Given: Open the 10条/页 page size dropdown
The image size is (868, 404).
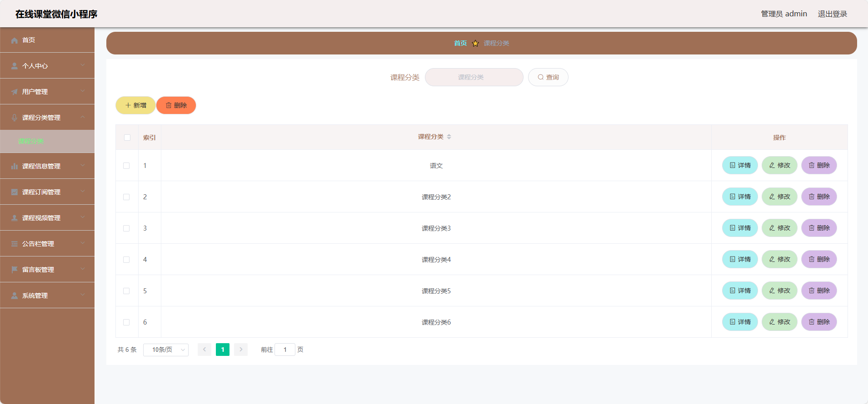Looking at the screenshot, I should click(x=166, y=350).
